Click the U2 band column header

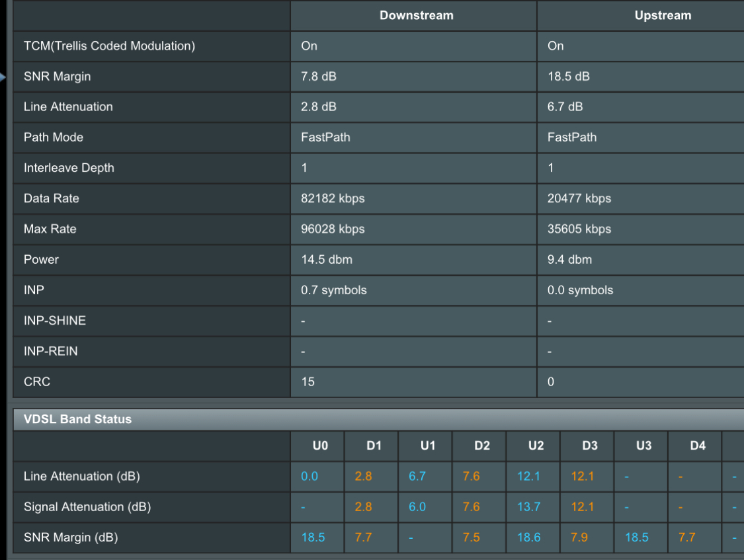[x=536, y=446]
